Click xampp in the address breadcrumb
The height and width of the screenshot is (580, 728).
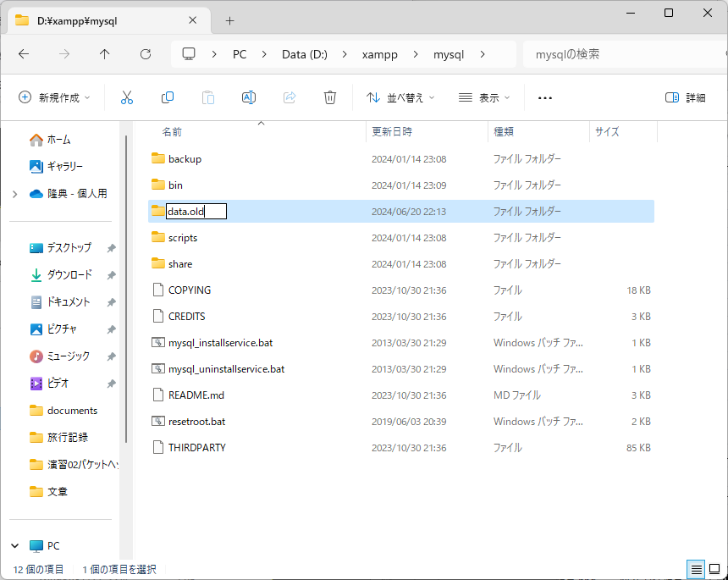pyautogui.click(x=380, y=54)
